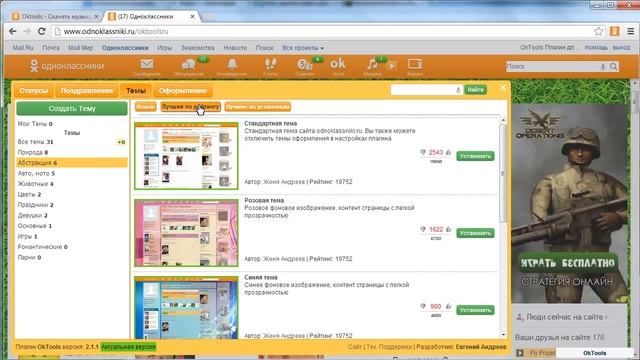640x360 pixels.
Task: Go back in browser
Action: pyautogui.click(x=13, y=31)
